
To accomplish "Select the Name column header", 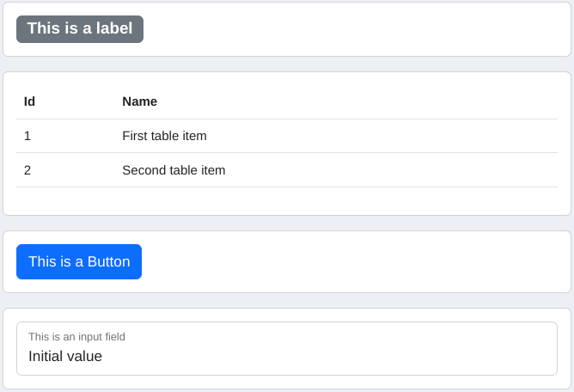I will (x=139, y=101).
